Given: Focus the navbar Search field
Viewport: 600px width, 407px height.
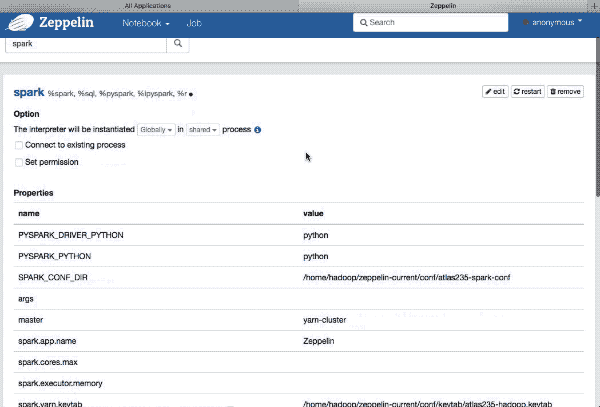Looking at the screenshot, I should [x=430, y=23].
